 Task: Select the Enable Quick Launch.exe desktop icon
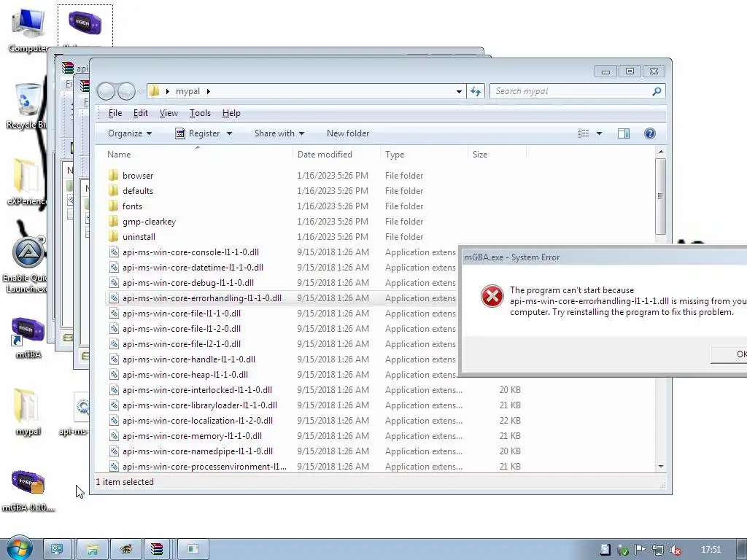click(x=27, y=265)
